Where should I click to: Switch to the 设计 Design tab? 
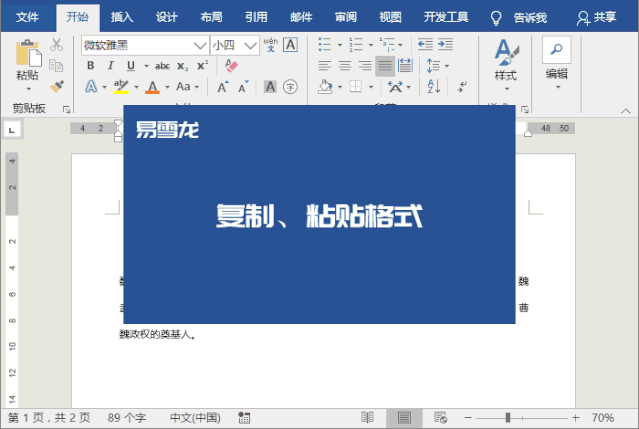point(167,17)
